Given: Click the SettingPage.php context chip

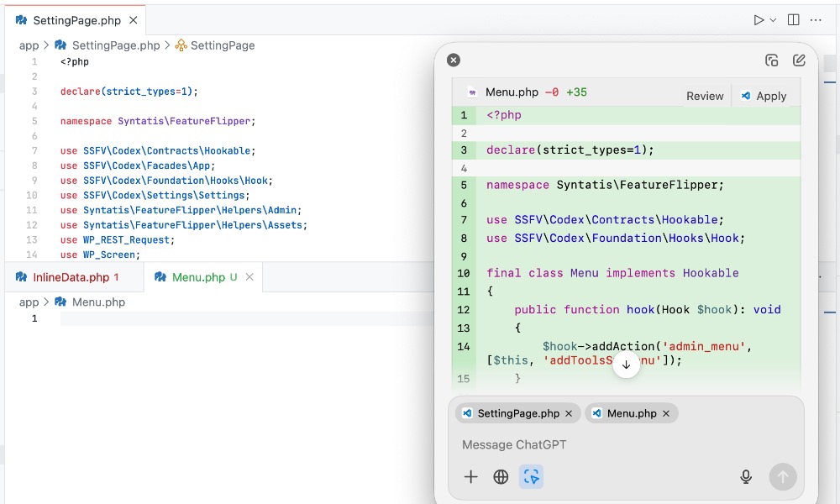Looking at the screenshot, I should click(517, 413).
